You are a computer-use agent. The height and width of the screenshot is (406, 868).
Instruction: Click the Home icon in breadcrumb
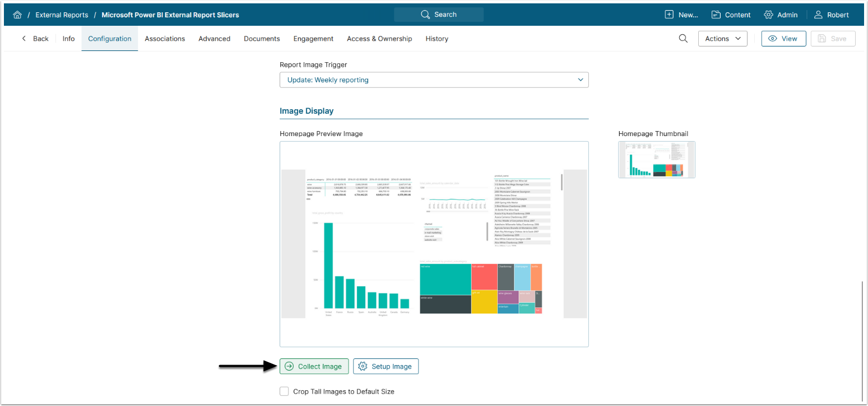point(17,15)
